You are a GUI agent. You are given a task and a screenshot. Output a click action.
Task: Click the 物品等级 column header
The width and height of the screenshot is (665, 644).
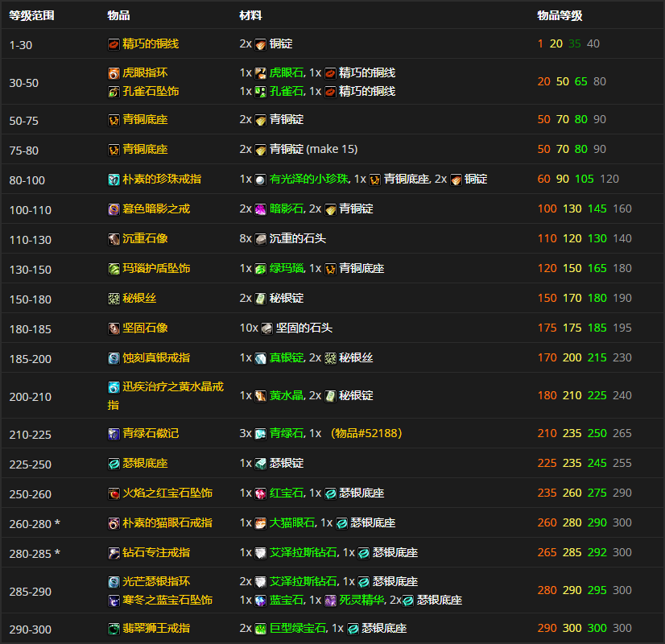[560, 15]
